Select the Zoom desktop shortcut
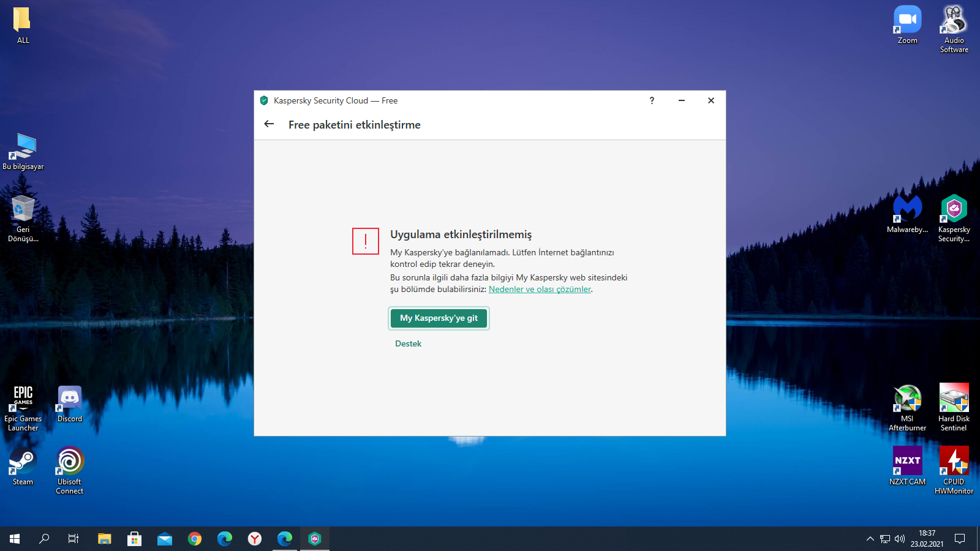This screenshot has height=551, width=980. 908,26
